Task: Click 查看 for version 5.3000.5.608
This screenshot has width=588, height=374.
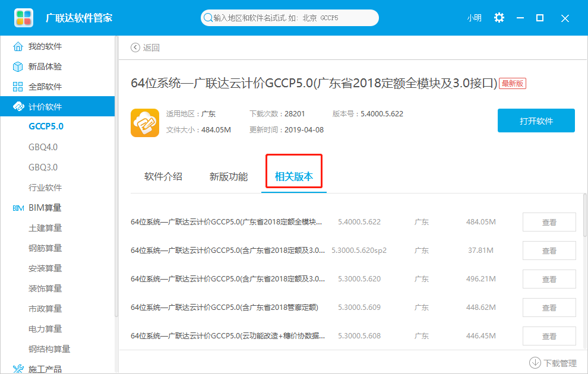Action: [549, 336]
